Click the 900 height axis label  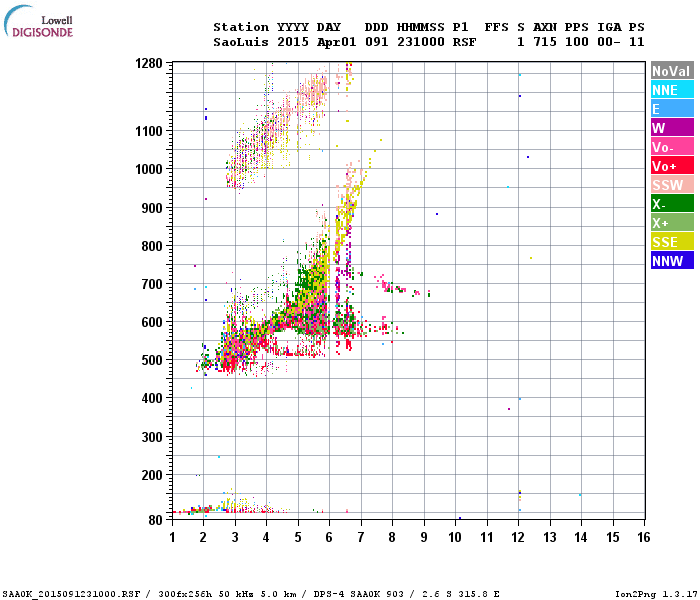click(x=152, y=208)
